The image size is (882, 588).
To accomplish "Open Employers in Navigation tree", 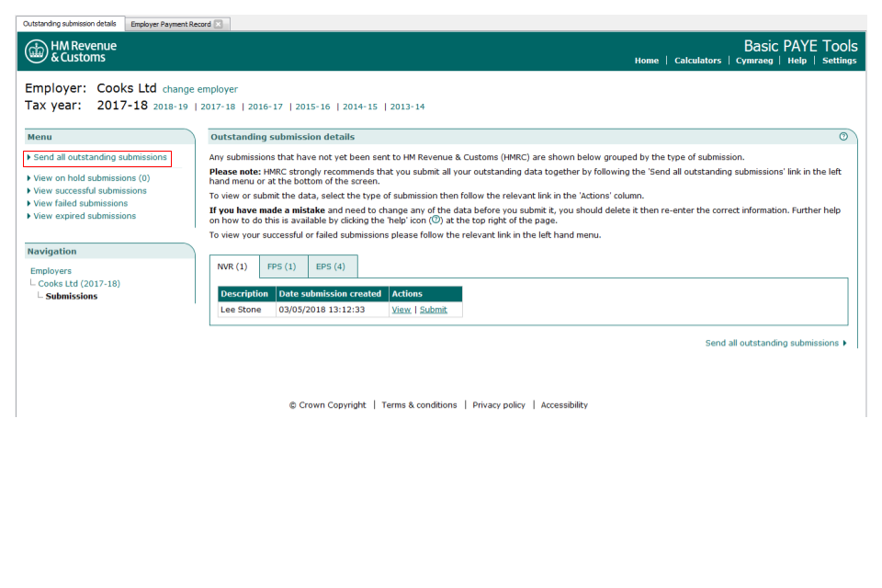I will (x=51, y=271).
